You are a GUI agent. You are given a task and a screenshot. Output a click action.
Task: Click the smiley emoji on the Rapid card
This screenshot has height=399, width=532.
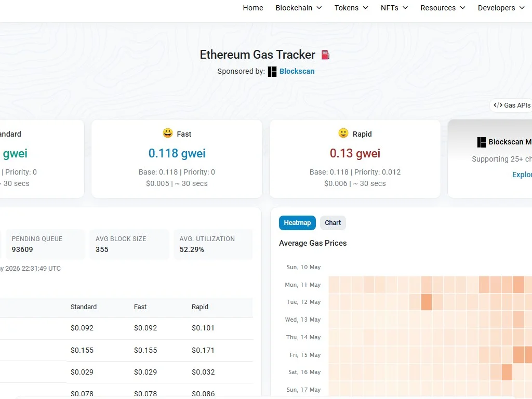tap(343, 133)
